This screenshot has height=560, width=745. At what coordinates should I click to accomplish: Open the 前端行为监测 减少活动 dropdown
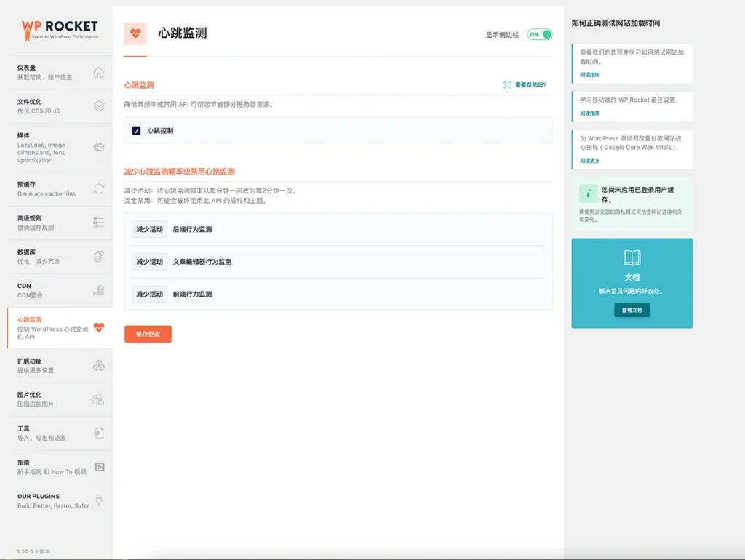coord(149,295)
